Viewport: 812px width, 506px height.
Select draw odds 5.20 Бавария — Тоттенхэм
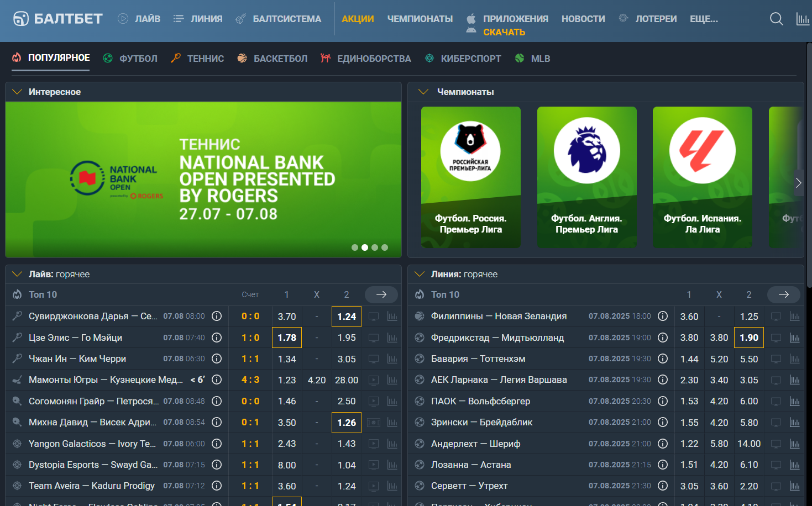719,359
